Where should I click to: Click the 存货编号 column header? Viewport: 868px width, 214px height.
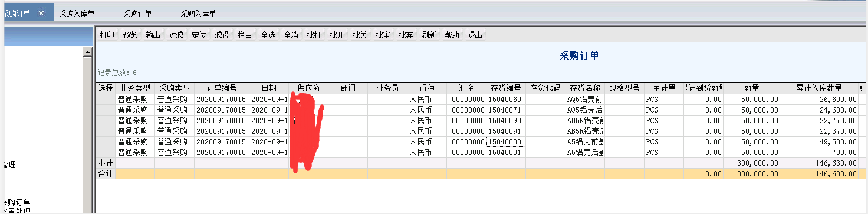click(506, 88)
